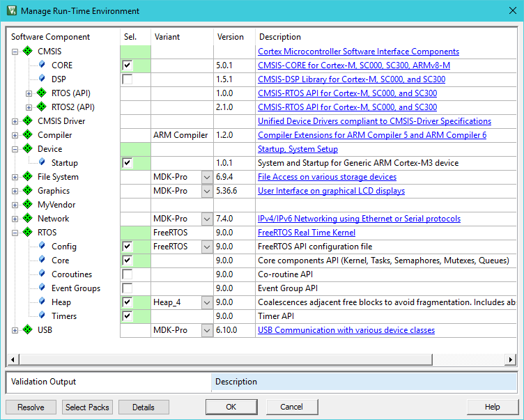
Task: Collapse the RTOS tree node
Action: click(x=15, y=233)
